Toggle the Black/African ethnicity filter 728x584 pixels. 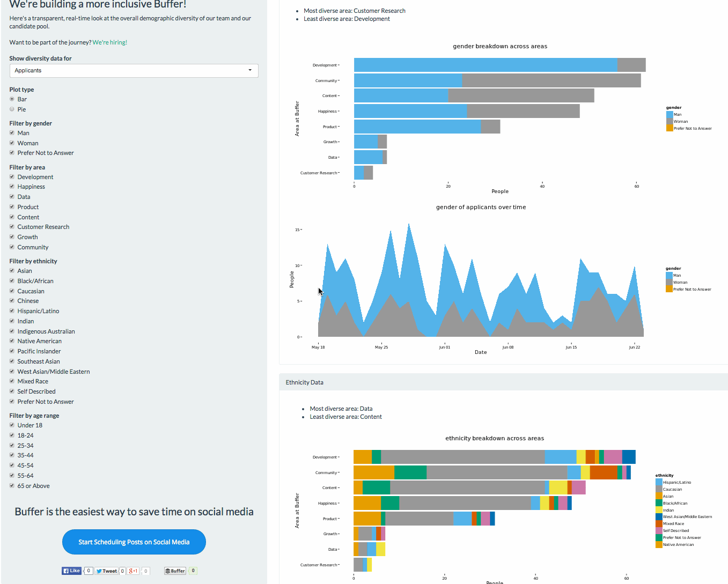[x=12, y=281]
